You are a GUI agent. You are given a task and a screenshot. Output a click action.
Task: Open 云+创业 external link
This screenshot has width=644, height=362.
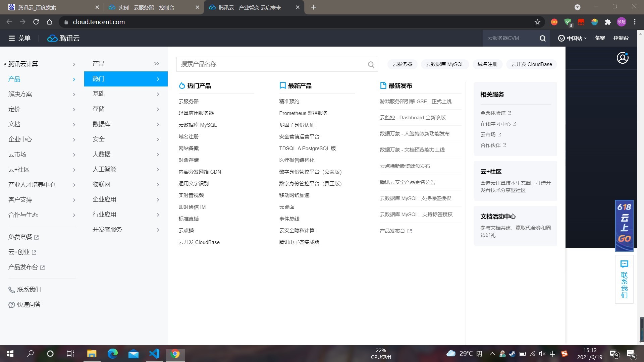[22, 252]
